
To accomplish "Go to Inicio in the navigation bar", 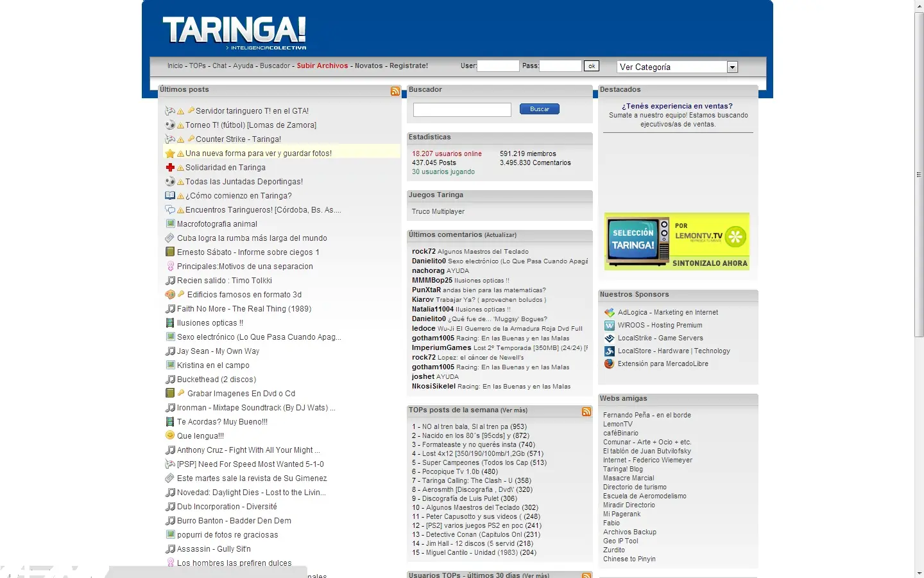I will click(x=175, y=66).
